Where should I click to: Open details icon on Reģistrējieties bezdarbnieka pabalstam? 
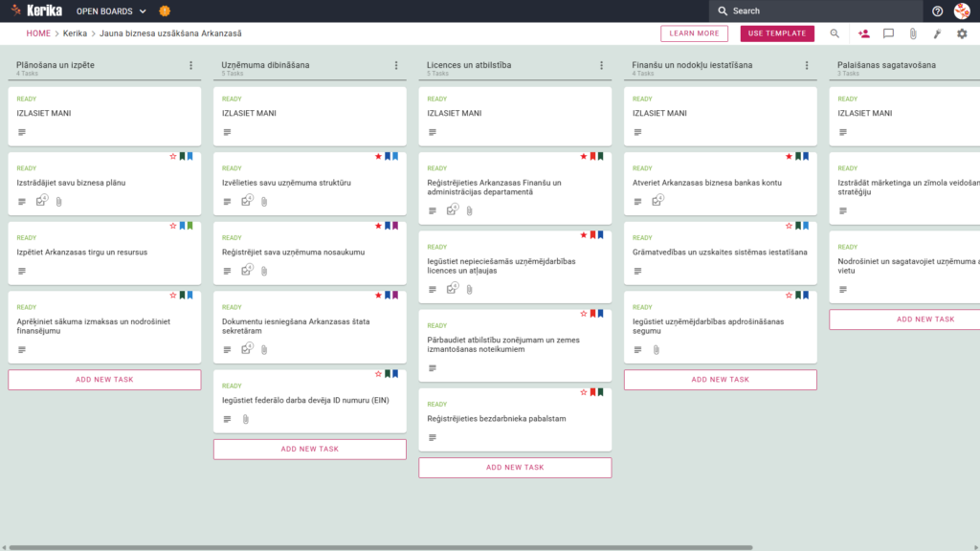pos(433,438)
